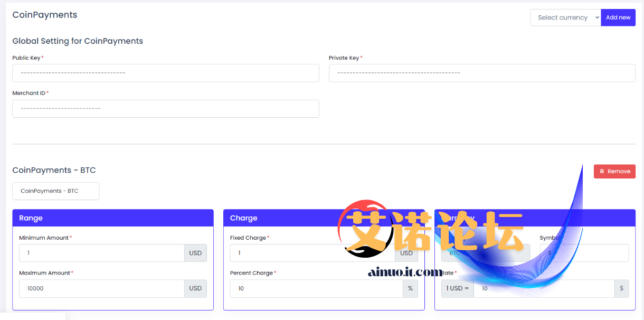This screenshot has height=320, width=644.
Task: Edit the CoinPayments - BTC name field
Action: point(56,191)
